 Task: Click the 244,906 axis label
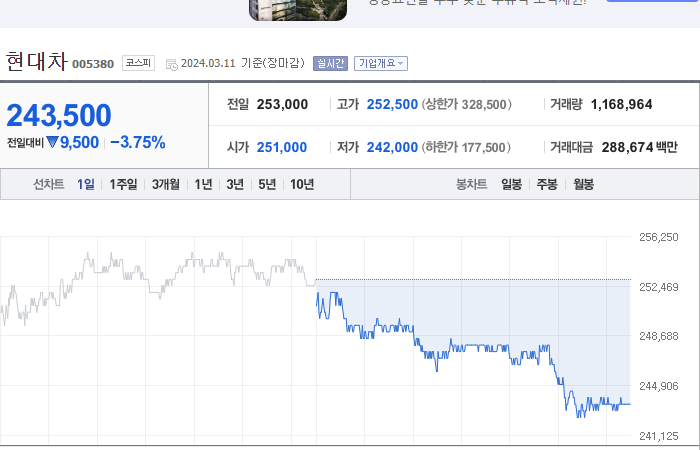click(658, 386)
